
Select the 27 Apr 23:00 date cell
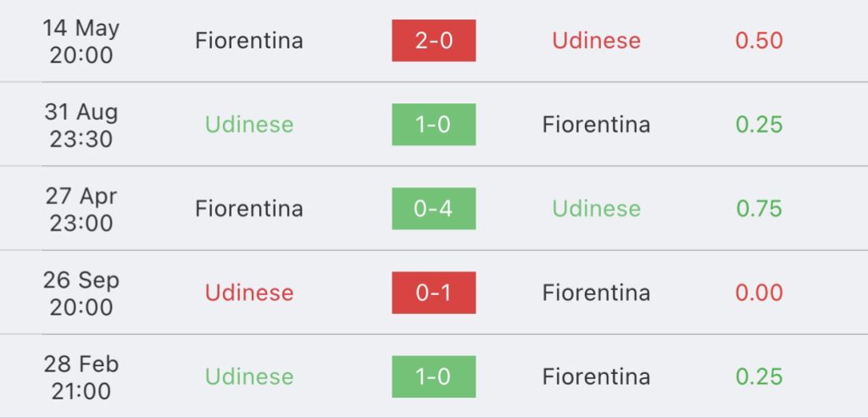pyautogui.click(x=81, y=209)
